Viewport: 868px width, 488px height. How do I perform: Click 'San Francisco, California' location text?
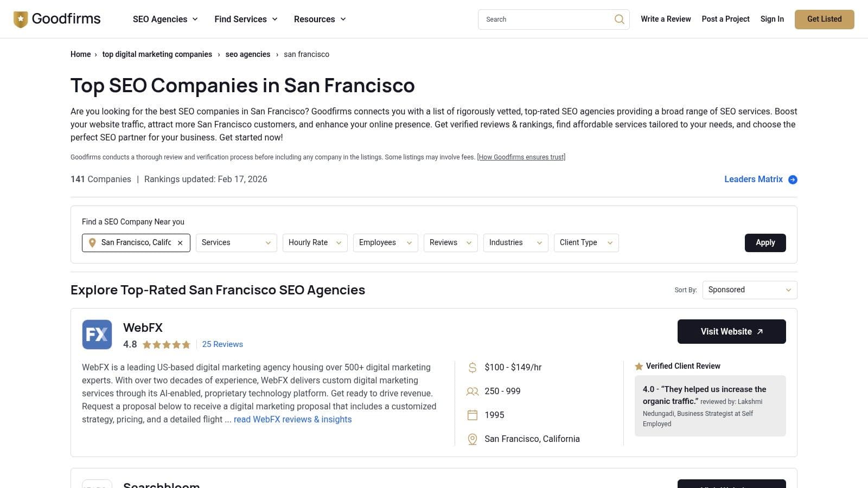click(x=532, y=439)
